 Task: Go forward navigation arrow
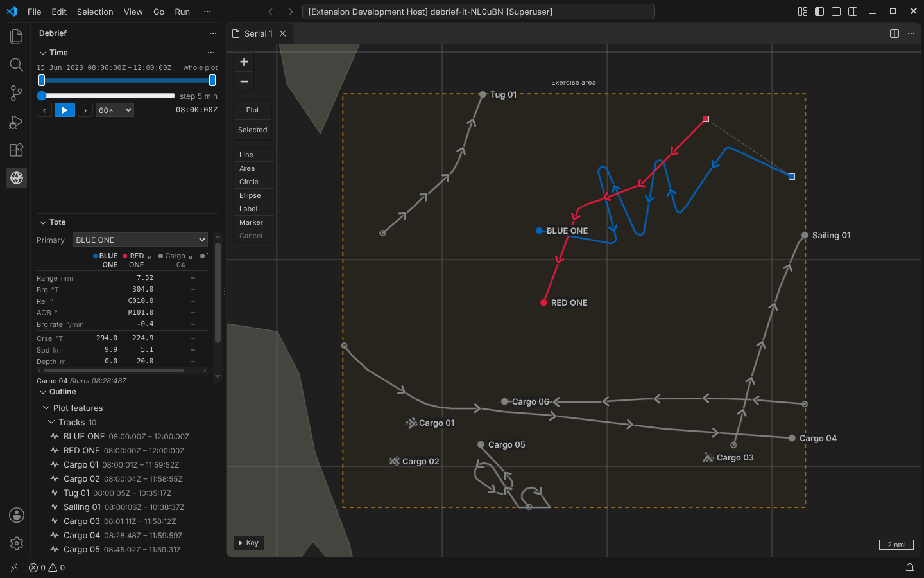click(289, 12)
